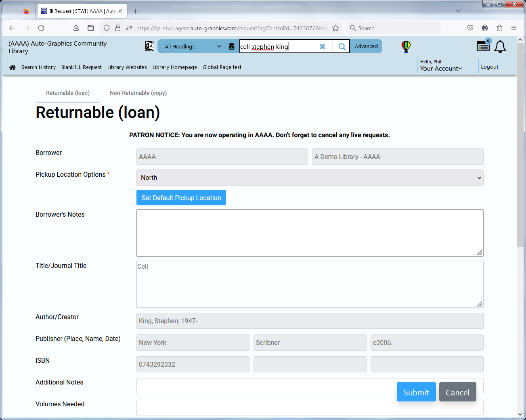
Task: Open Library Websites link
Action: (x=127, y=67)
